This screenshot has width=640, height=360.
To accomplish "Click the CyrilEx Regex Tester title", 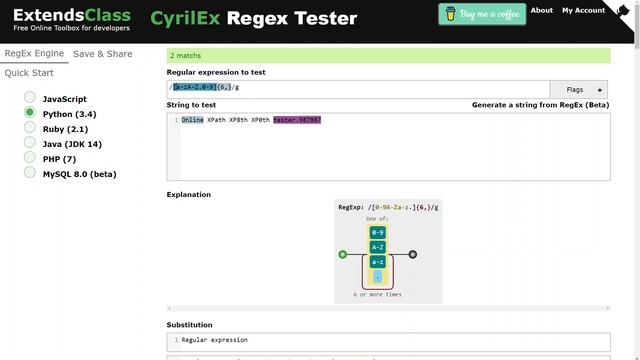I will coord(253,18).
